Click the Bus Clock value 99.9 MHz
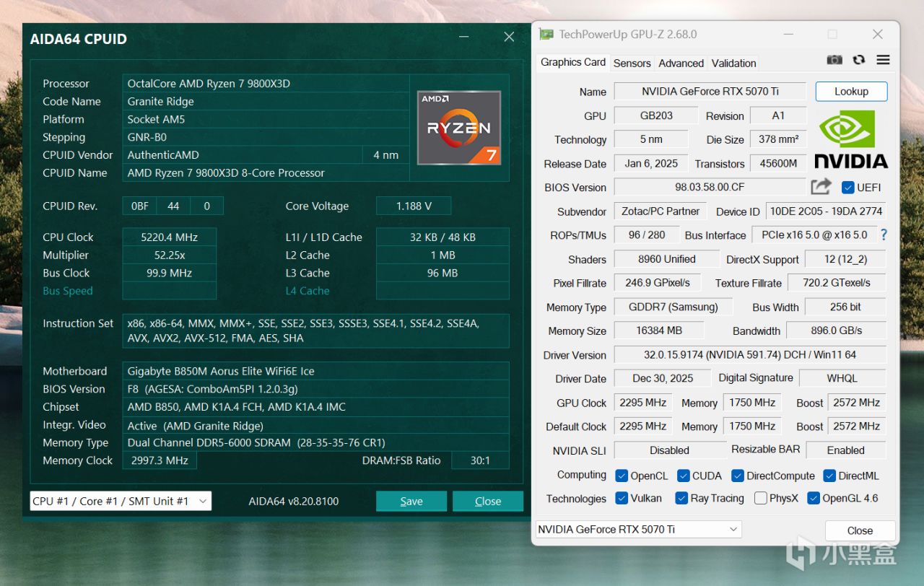The height and width of the screenshot is (586, 924). [x=170, y=273]
